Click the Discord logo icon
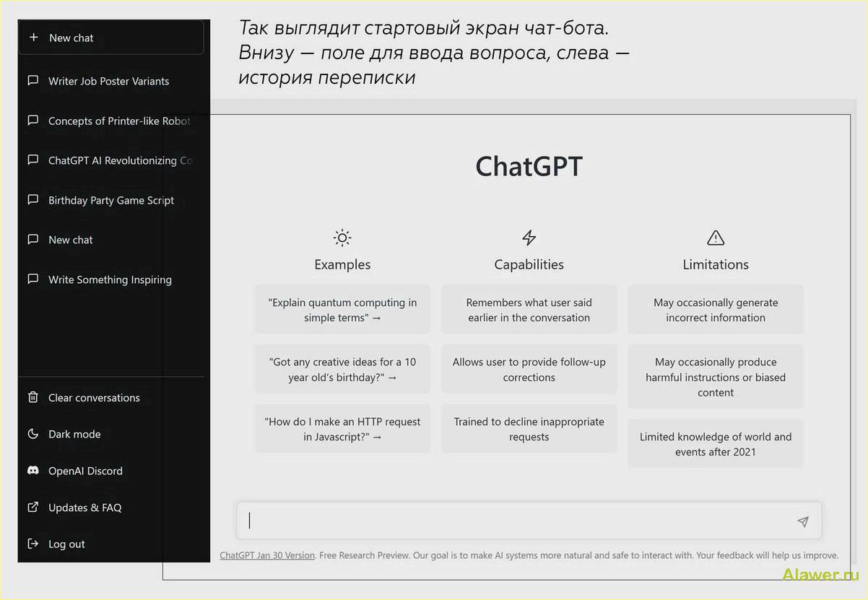 32,471
